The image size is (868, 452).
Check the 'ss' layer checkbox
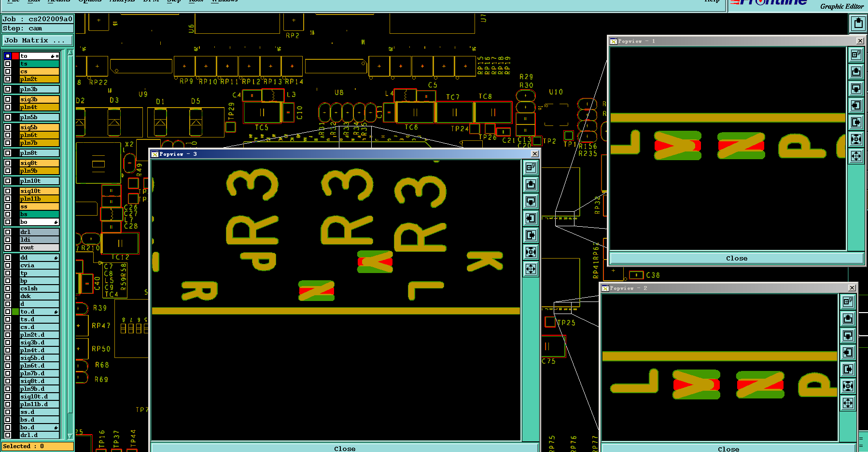pos(8,206)
